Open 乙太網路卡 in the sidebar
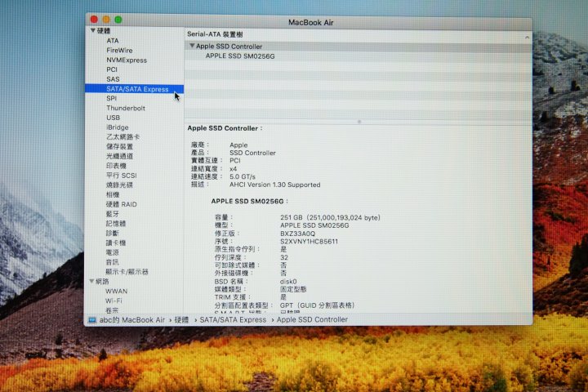The image size is (588, 392). [x=122, y=137]
